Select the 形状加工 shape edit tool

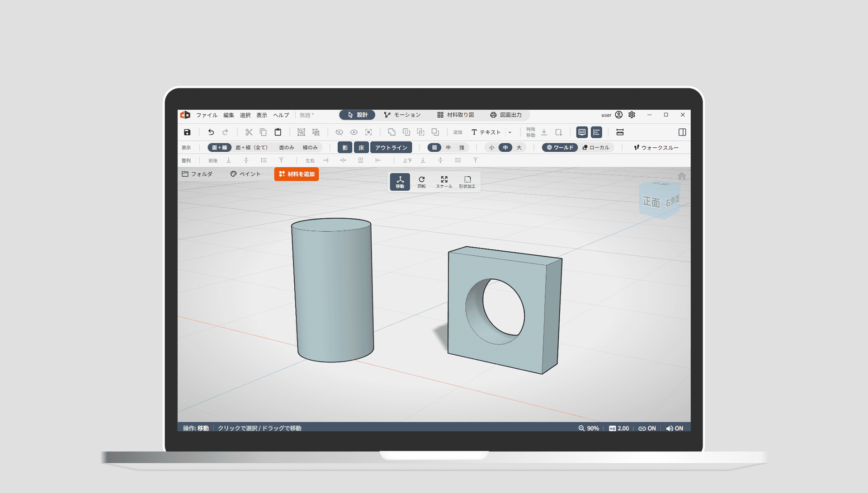tap(467, 182)
